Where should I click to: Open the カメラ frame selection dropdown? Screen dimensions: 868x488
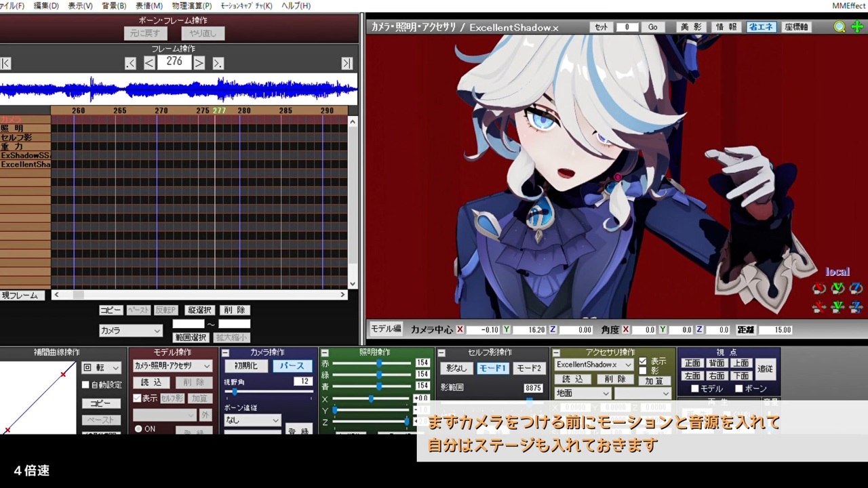pos(131,331)
